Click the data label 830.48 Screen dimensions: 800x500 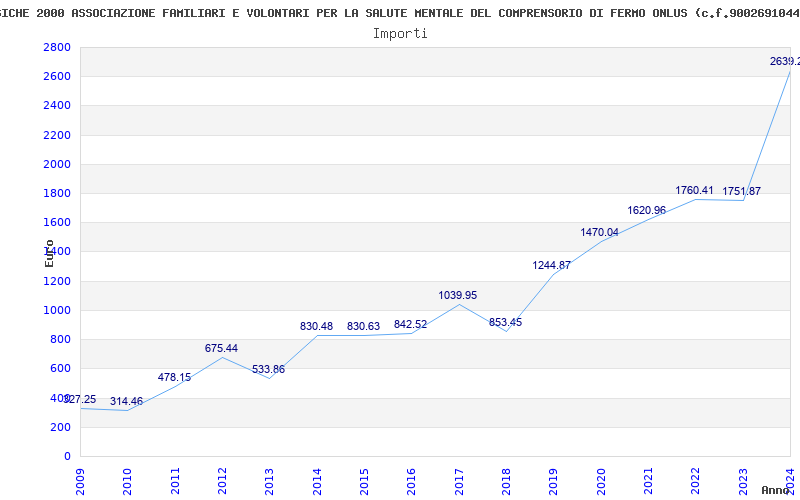(316, 327)
